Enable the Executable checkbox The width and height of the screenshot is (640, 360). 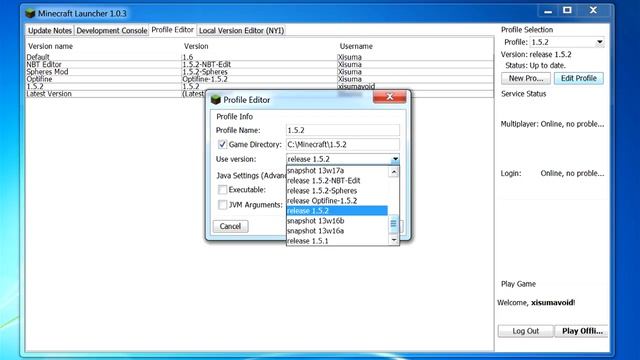click(222, 189)
